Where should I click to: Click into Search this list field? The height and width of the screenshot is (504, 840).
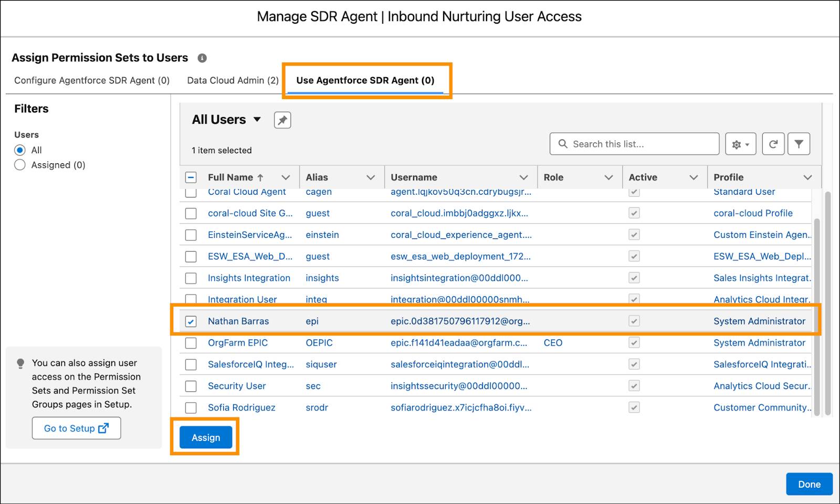click(x=634, y=144)
